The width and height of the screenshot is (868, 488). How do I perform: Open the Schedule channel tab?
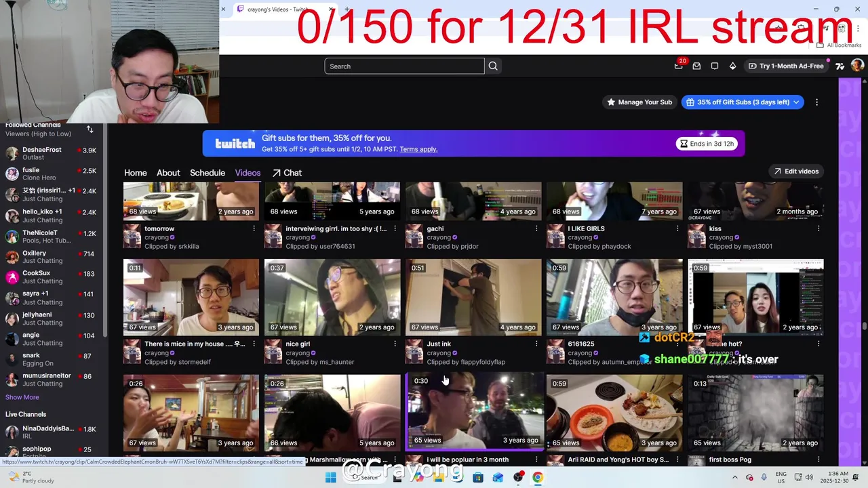208,173
